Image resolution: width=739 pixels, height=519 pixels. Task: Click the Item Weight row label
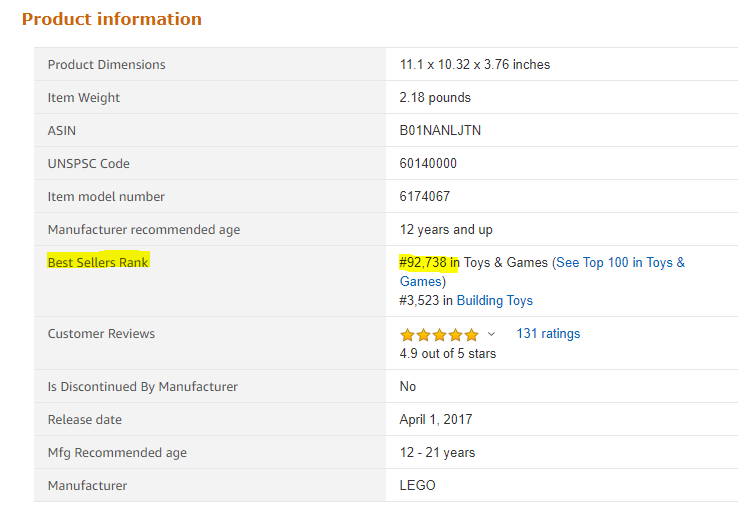pos(84,98)
